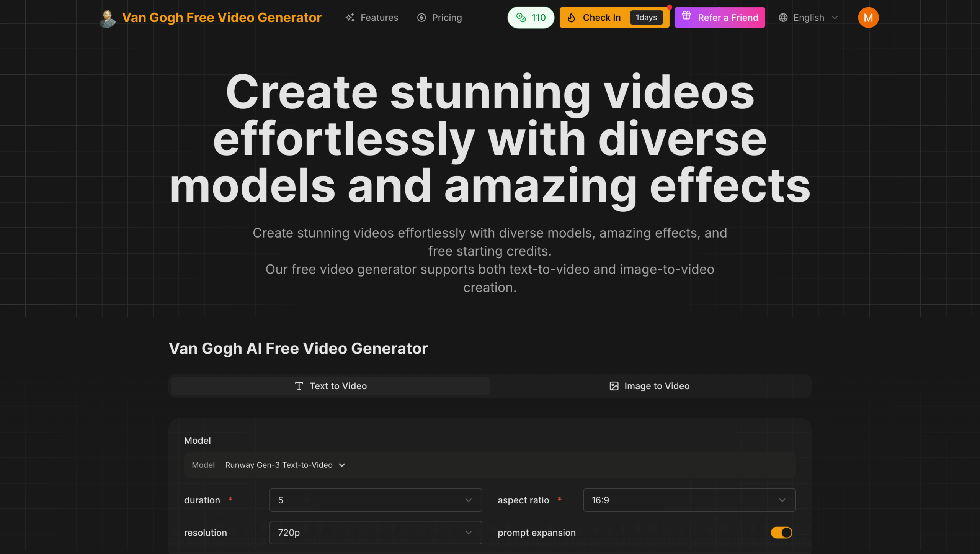Select the sparkles icon next to Features
This screenshot has height=554, width=980.
[x=350, y=17]
